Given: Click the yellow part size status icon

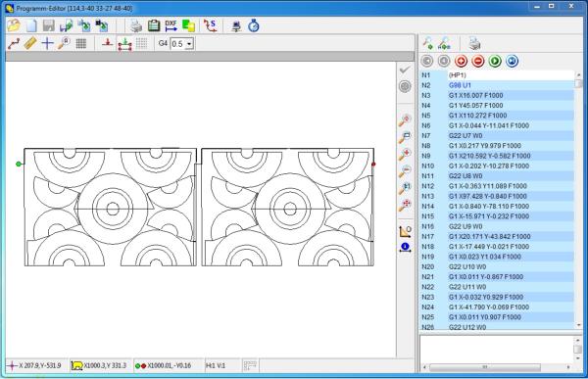Looking at the screenshot, I should 76,365.
